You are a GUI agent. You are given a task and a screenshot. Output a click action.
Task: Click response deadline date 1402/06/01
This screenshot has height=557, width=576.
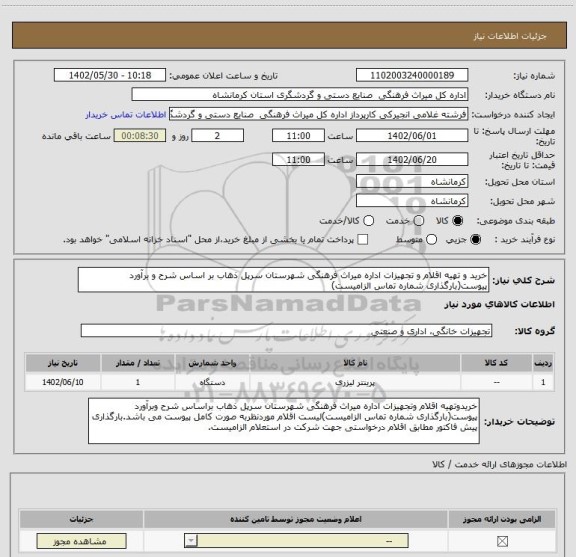[x=412, y=136]
